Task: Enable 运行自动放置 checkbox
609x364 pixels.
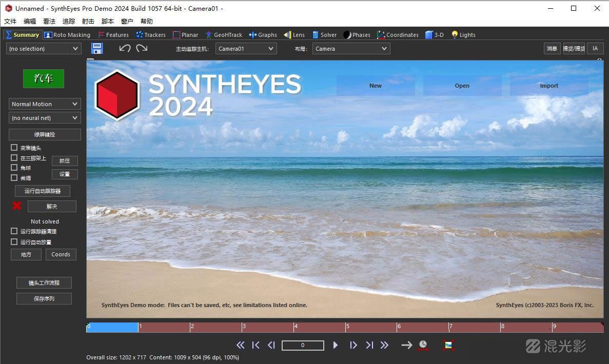Action: pos(14,242)
